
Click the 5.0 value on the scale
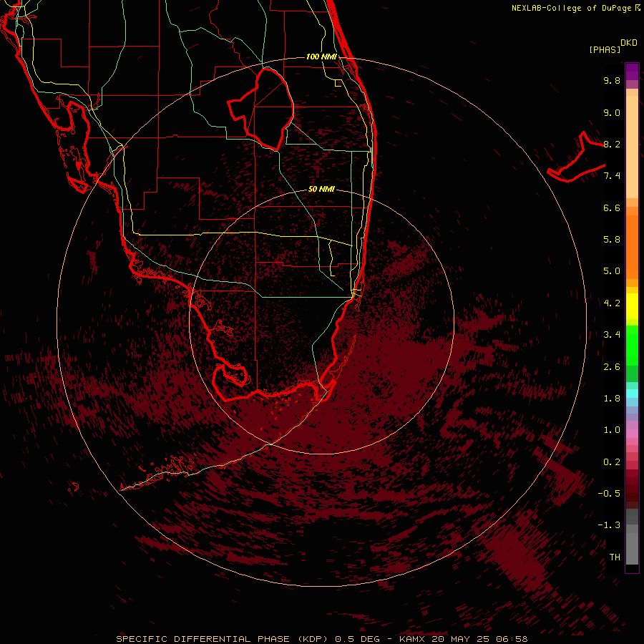pos(612,271)
